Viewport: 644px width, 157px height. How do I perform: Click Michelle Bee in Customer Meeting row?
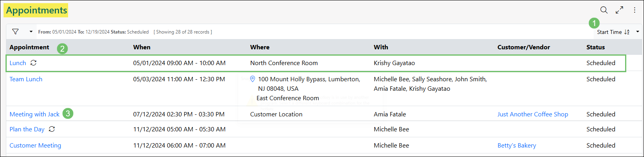point(391,146)
